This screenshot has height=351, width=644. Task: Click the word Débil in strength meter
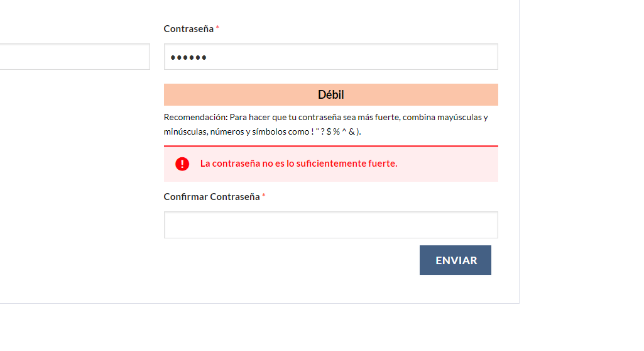(x=330, y=94)
